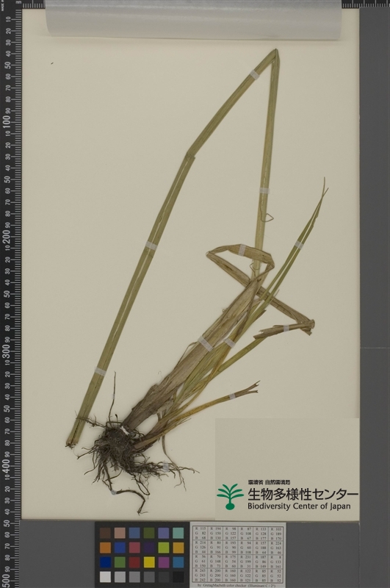Image resolution: width=390 pixels, height=588 pixels.
Task: Pick the dark brown swatch in the first row
Action: [105, 533]
